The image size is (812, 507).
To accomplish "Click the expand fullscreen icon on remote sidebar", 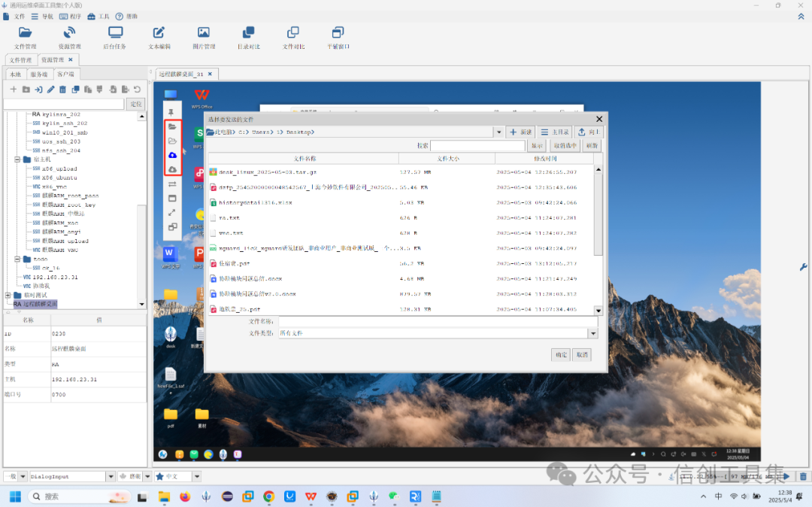I will pyautogui.click(x=172, y=212).
